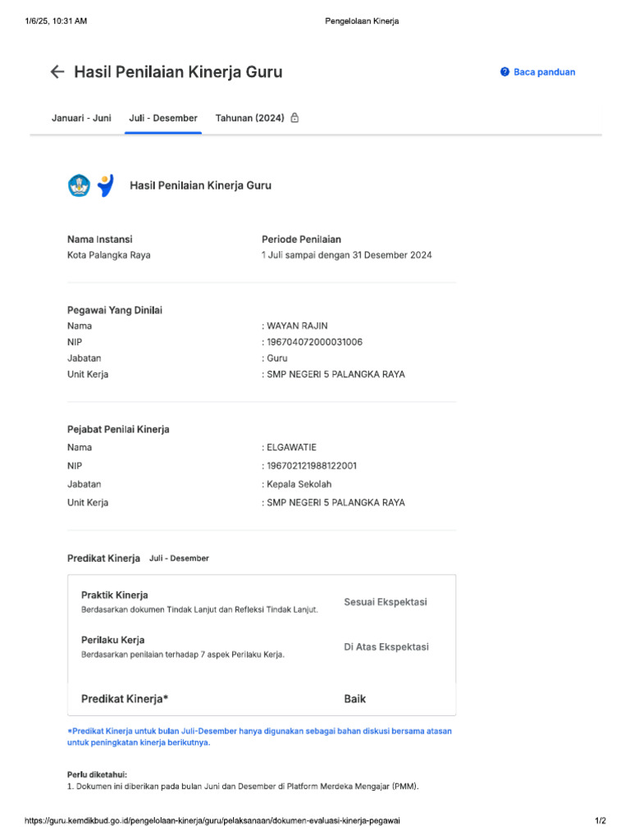Click the Hasil Penilaian Kinerja Guru page title
This screenshot has width=630, height=840.
tap(178, 72)
